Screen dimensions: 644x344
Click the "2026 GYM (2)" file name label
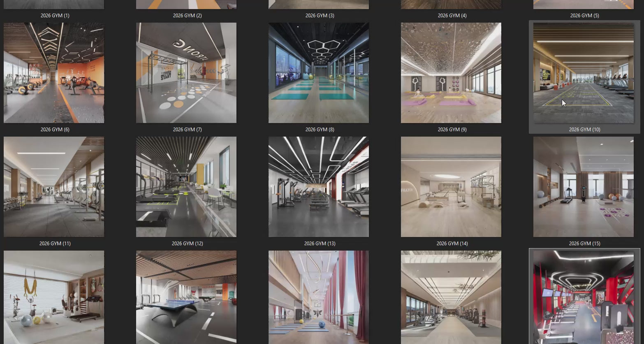coord(187,16)
